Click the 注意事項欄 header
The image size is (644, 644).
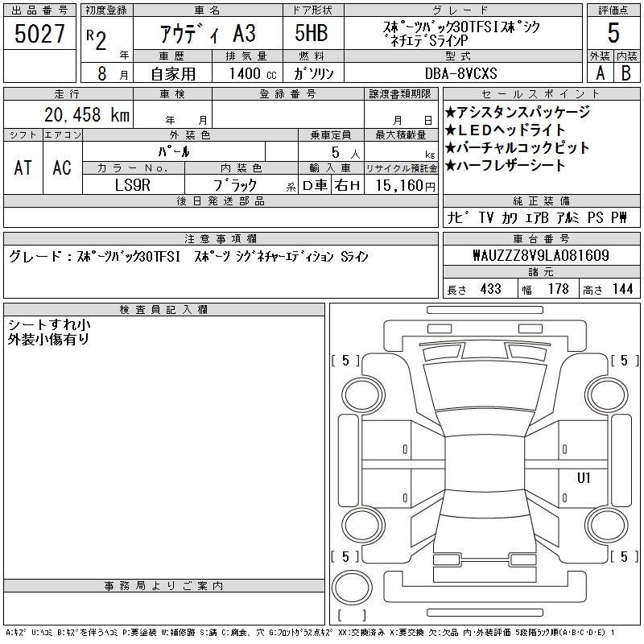coord(221,238)
